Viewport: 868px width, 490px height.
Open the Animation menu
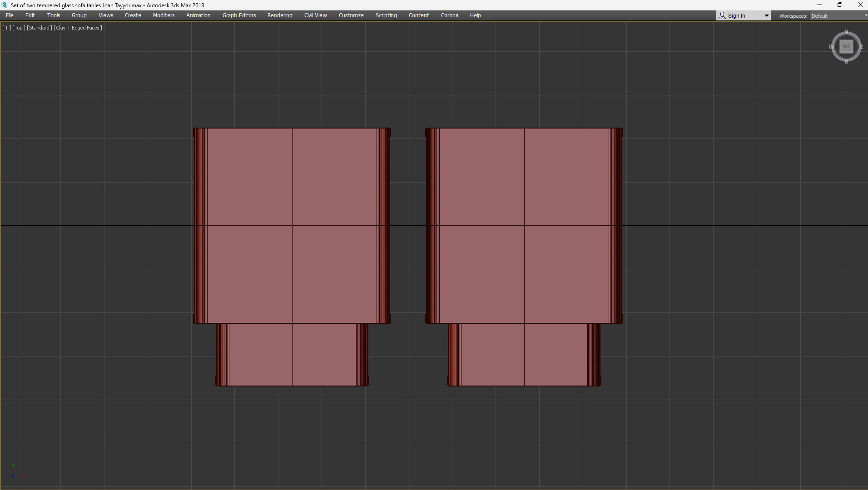(x=198, y=15)
